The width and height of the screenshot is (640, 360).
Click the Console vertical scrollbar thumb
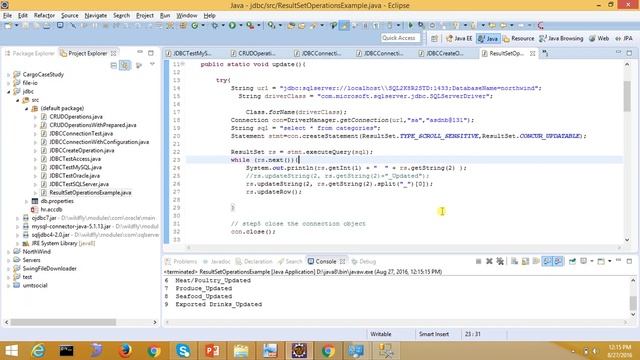coord(633,303)
